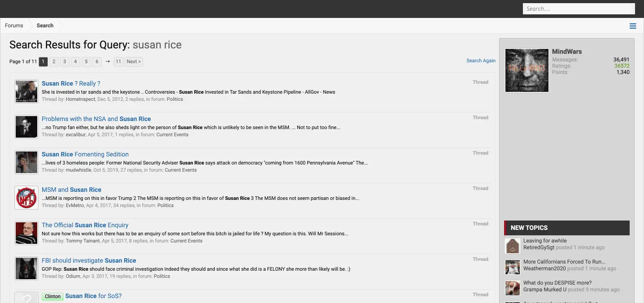644x303 pixels.
Task: Click Odium's wolf avatar
Action: (26, 268)
